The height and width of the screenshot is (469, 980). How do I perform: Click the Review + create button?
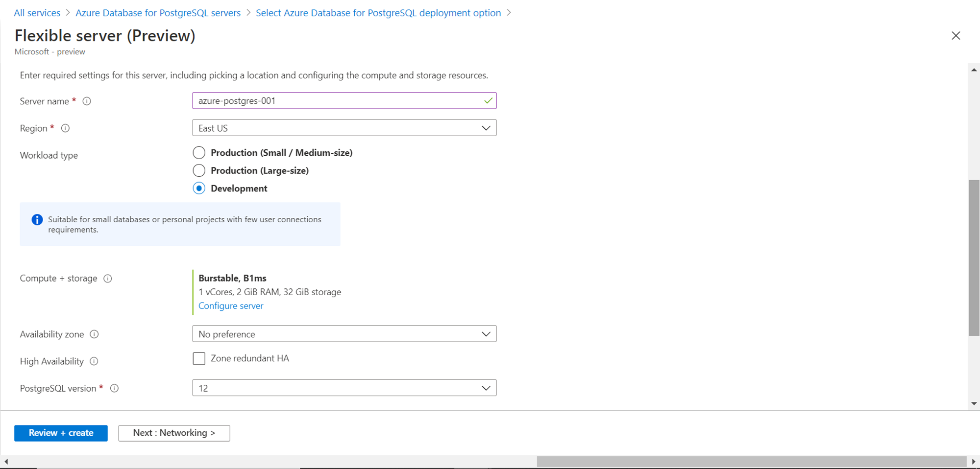(61, 433)
